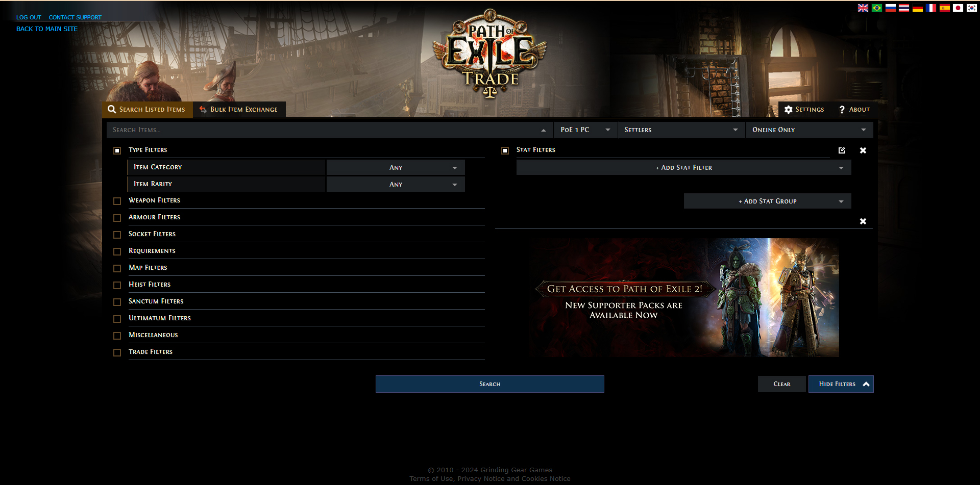Screen dimensions: 980x485
Task: Select the Japanese flag language option
Action: 958,8
